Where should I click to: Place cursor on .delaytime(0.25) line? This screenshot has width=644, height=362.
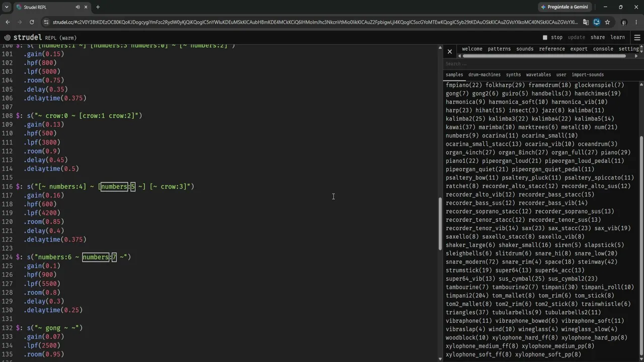click(53, 310)
